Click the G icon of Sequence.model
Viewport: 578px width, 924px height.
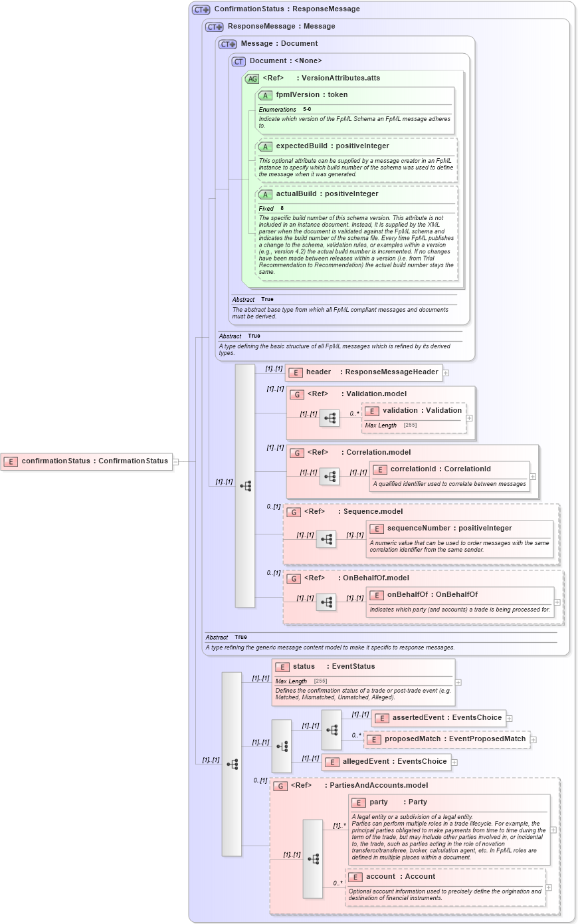[x=294, y=512]
